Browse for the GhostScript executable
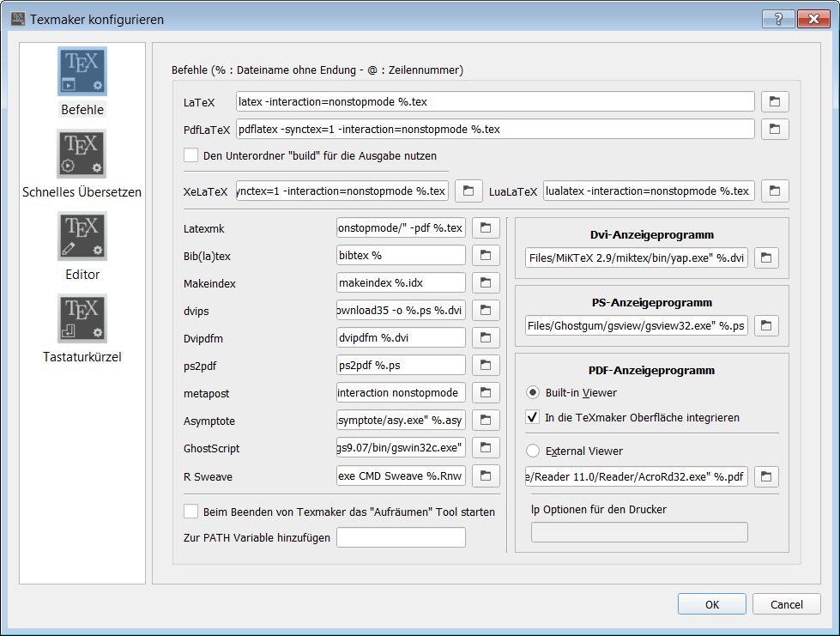This screenshot has width=840, height=636. coord(486,447)
